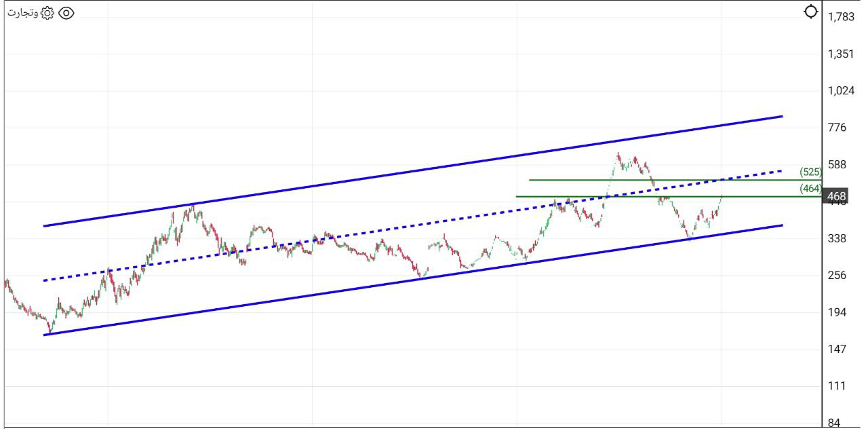The width and height of the screenshot is (868, 429).
Task: Click the 147 price axis label
Action: point(837,349)
